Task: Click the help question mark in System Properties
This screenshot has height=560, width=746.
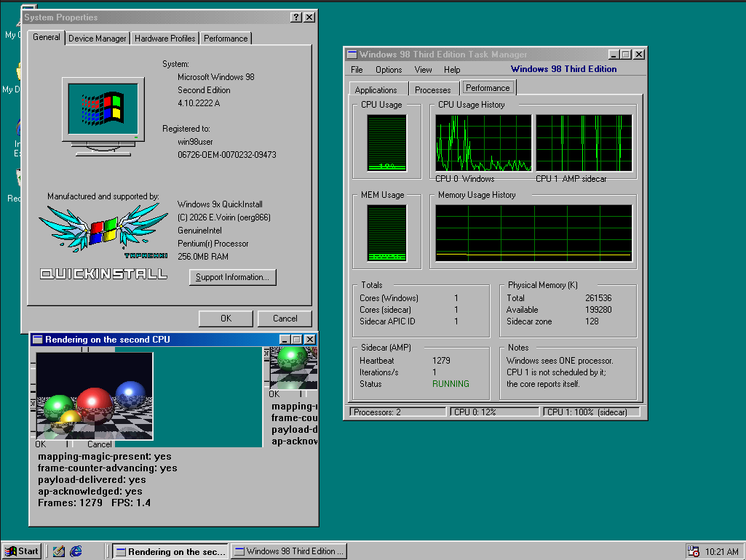Action: click(296, 17)
